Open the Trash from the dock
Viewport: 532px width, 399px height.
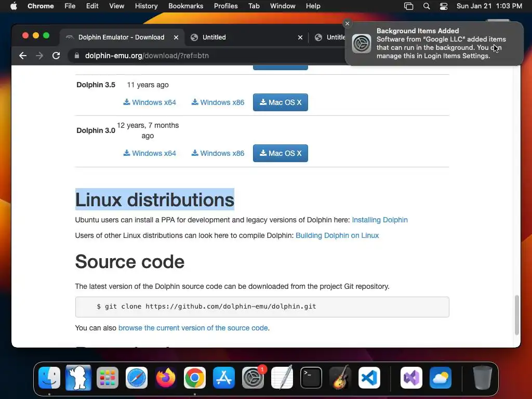483,378
